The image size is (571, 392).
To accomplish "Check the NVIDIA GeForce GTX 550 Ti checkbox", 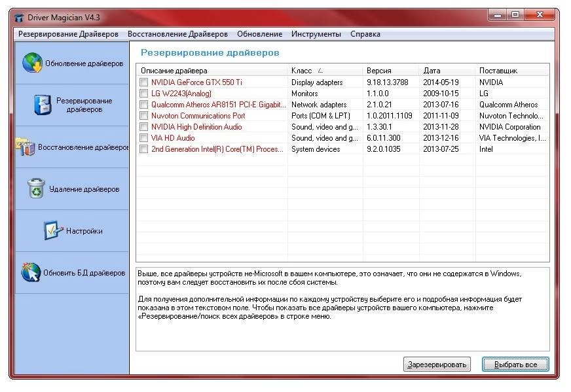I will [x=144, y=82].
